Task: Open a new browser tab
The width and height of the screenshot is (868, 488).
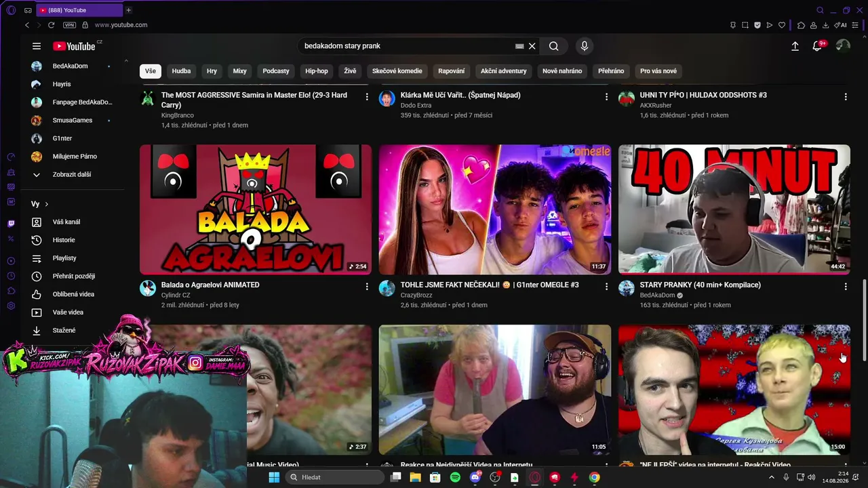Action: pos(128,10)
